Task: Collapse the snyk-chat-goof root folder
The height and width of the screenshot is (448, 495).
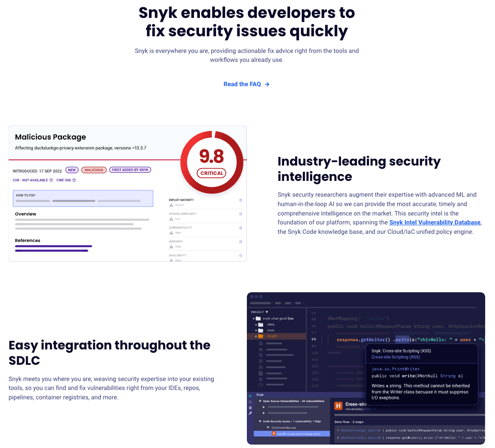Action: pyautogui.click(x=254, y=318)
